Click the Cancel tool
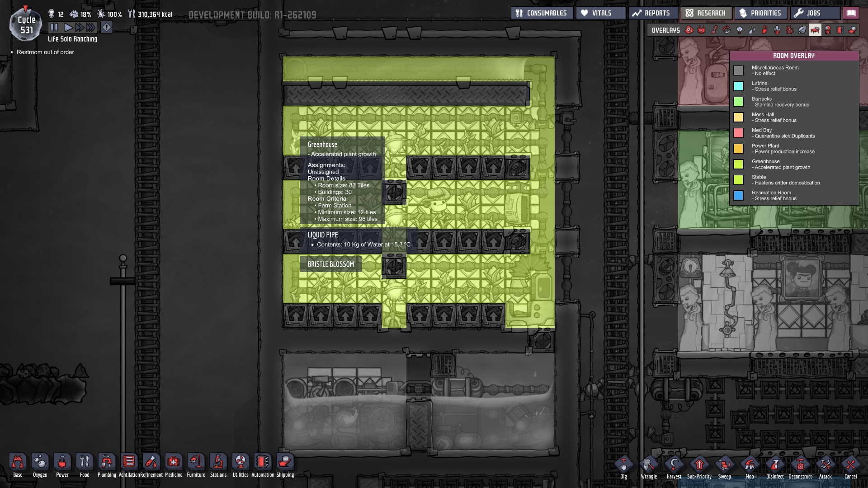Image resolution: width=868 pixels, height=488 pixels. (x=850, y=465)
